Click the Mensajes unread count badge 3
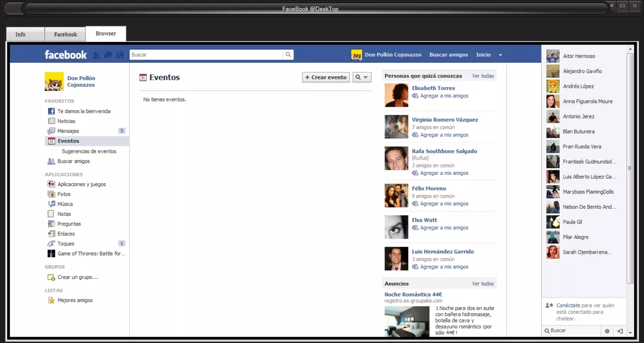The height and width of the screenshot is (343, 644). (122, 131)
